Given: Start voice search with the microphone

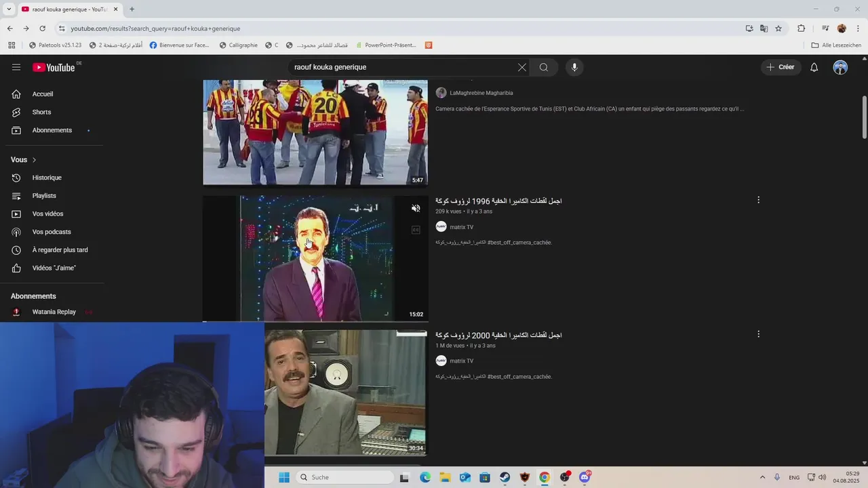Looking at the screenshot, I should pos(574,67).
